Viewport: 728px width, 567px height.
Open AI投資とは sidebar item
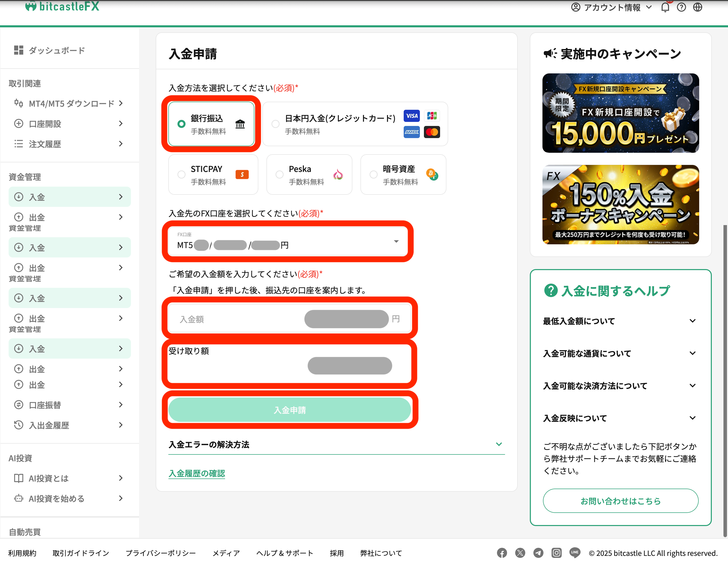(x=69, y=478)
